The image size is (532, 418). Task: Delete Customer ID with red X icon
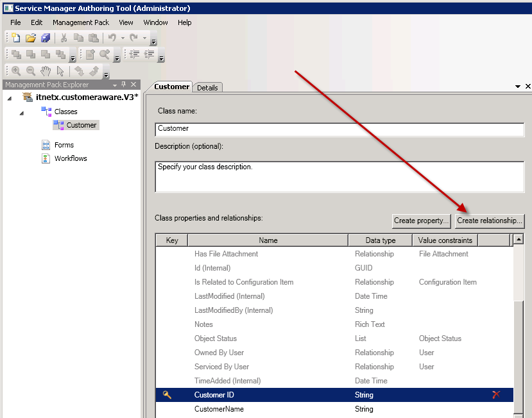495,395
